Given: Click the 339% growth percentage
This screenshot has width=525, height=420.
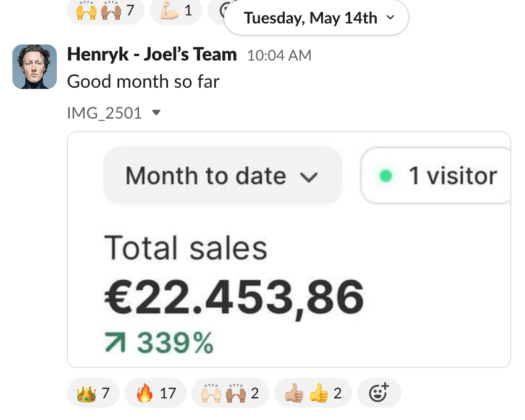Looking at the screenshot, I should (175, 342).
